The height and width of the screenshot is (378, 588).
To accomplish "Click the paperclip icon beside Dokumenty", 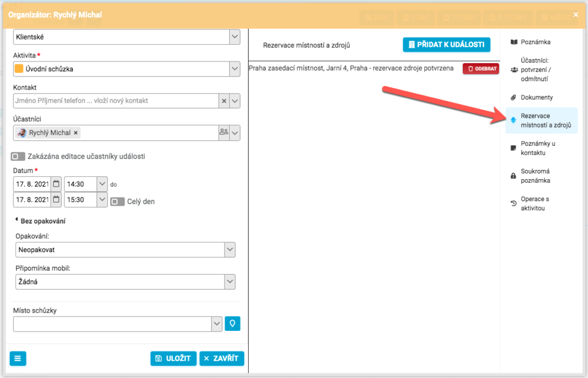I will (514, 98).
